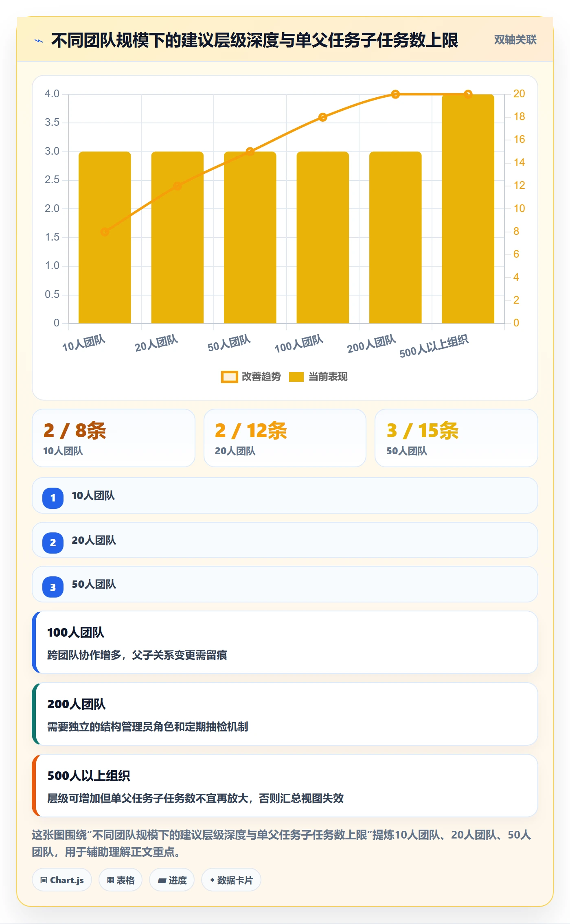This screenshot has height=924, width=570.
Task: Click the right axis value 20
Action: pos(519,94)
